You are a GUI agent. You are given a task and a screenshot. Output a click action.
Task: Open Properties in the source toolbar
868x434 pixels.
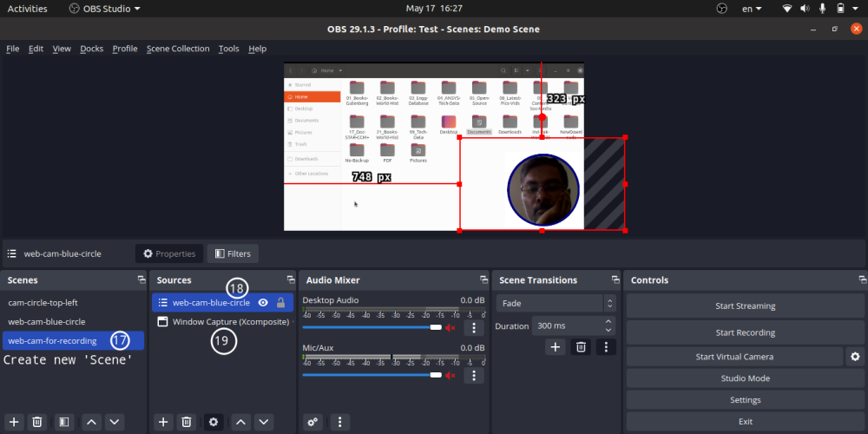pos(169,253)
